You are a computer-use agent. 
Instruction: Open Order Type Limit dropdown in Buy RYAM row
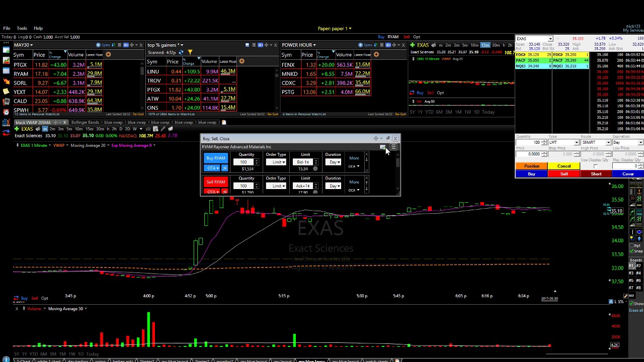(276, 162)
